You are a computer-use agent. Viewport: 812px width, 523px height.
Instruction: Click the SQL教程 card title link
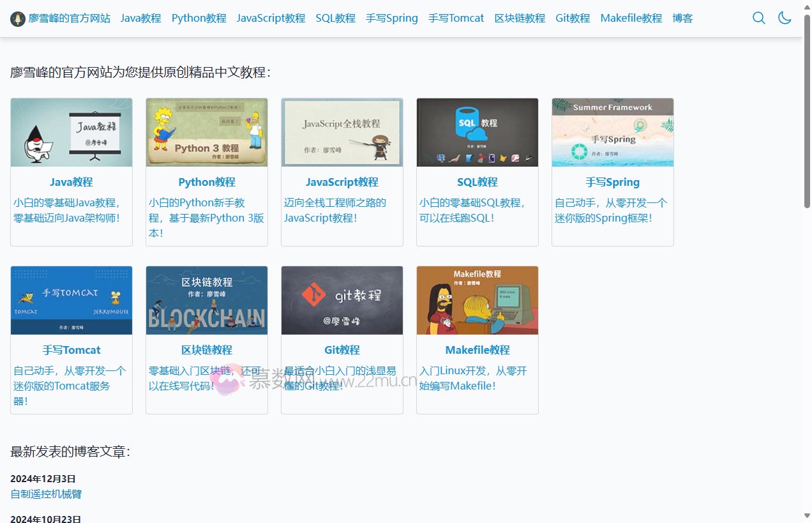click(x=477, y=182)
